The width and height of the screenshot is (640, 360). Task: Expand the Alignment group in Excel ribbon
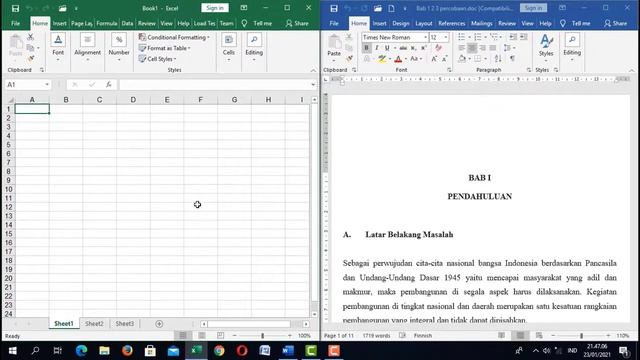87,47
